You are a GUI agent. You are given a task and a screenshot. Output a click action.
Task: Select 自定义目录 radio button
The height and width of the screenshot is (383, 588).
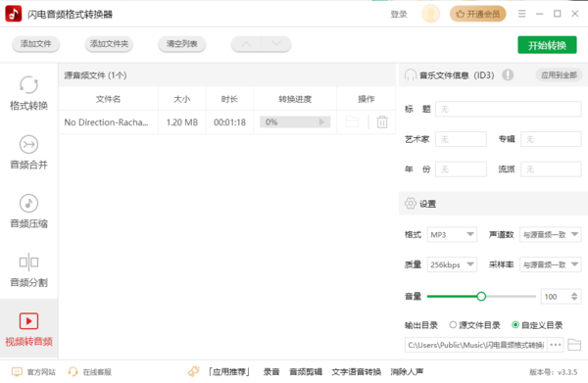[515, 324]
